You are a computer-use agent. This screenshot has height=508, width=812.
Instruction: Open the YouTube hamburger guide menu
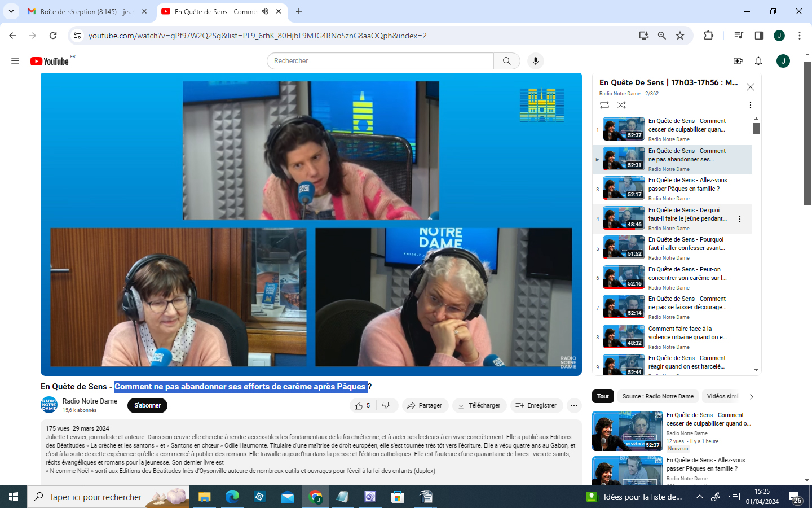pos(15,61)
